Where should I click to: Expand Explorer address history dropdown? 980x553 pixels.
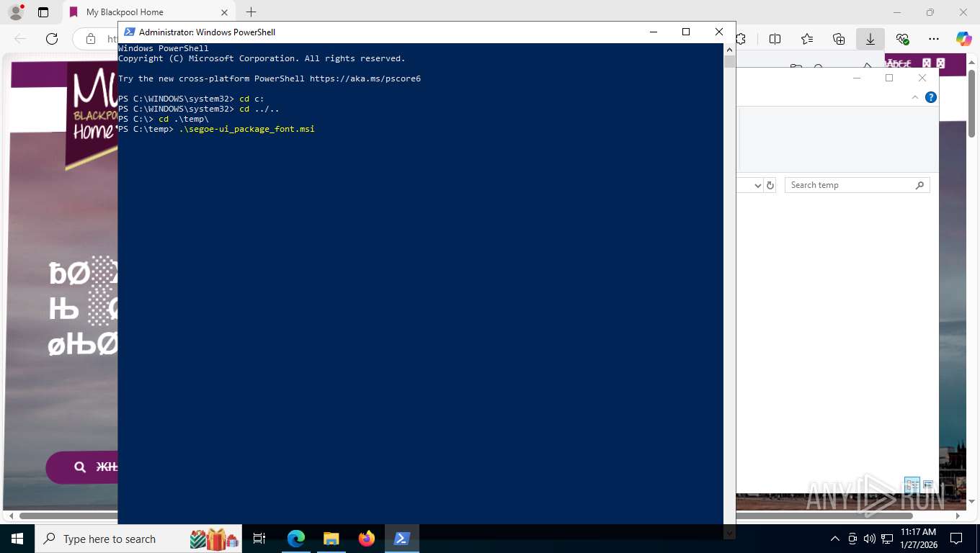click(x=757, y=185)
